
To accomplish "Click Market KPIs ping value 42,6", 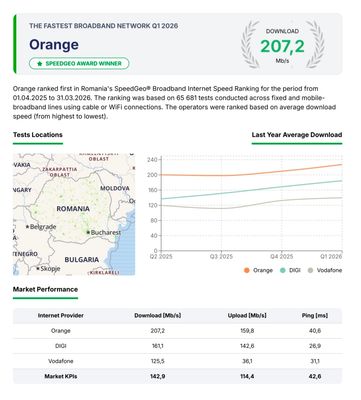I will pyautogui.click(x=315, y=376).
